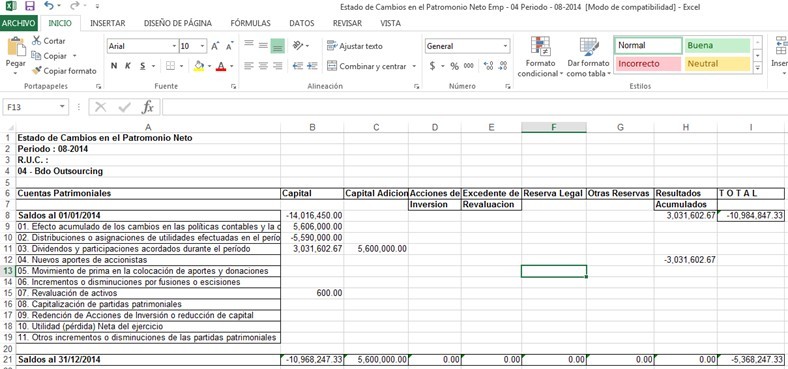Click the Save icon in quick access toolbar
Image resolution: width=788 pixels, height=369 pixels.
point(30,7)
